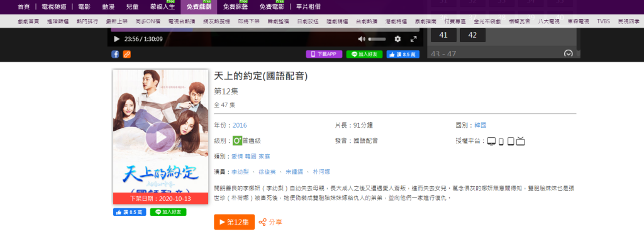
Task: Click the green LINE 加入好友 button below the player
Action: click(364, 54)
